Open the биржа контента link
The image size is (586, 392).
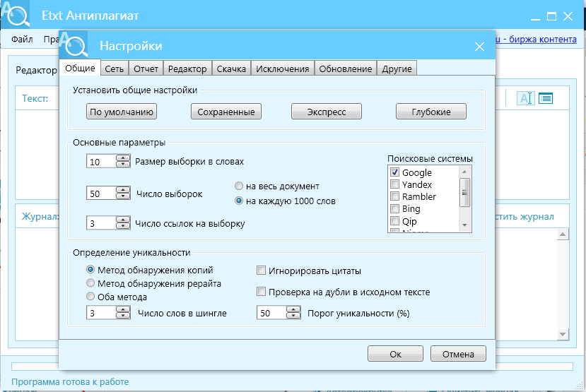(537, 40)
